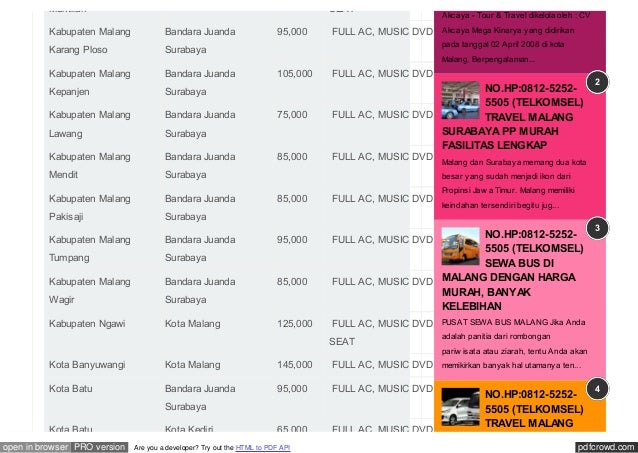Select 'Kabupaten Malang Wagir' cell
Image resolution: width=638 pixels, height=453 pixels.
coord(90,291)
